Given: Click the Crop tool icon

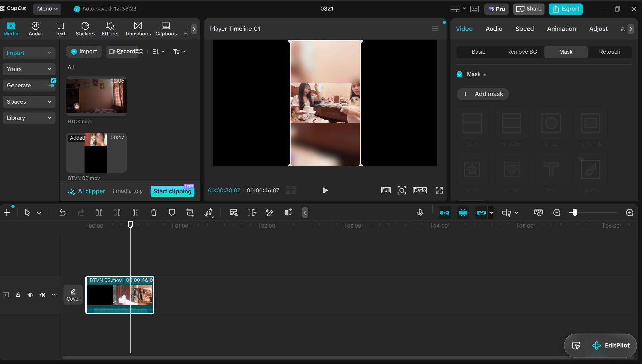Looking at the screenshot, I should tap(190, 213).
